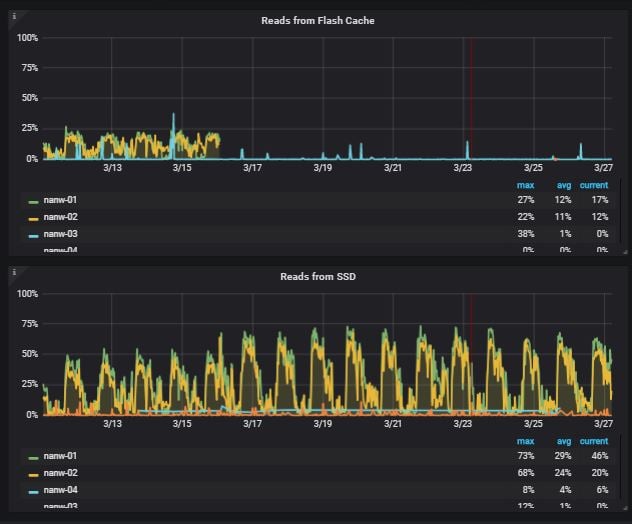Sort SSD legend by current column

coord(594,441)
